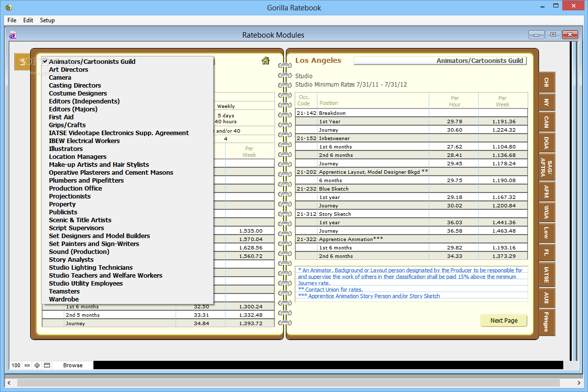Open the Browse mode popup
This screenshot has height=392, width=588.
pyautogui.click(x=73, y=365)
